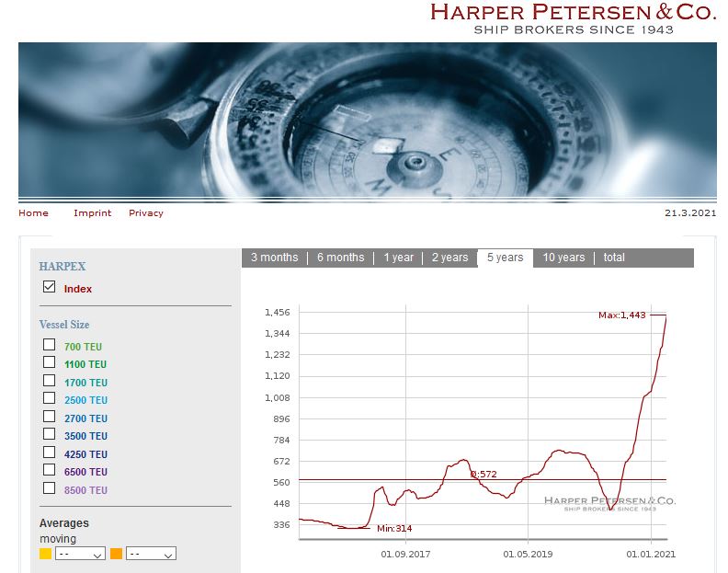Check the 8500 TEU vessel option
Viewport: 728px width, 573px height.
click(x=50, y=489)
